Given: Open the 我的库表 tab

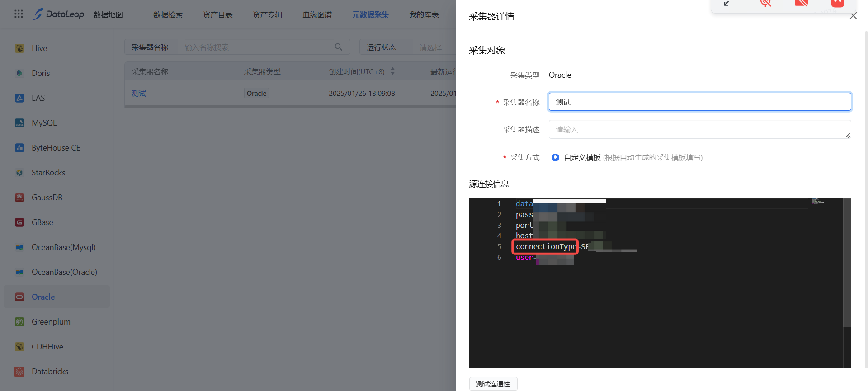Looking at the screenshot, I should 424,14.
